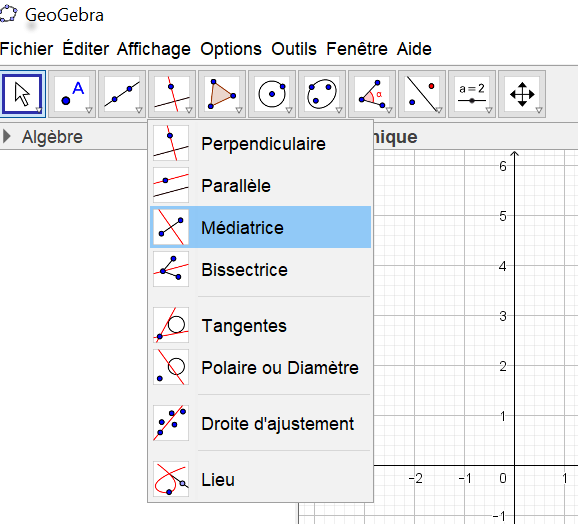Select the Line through two points tool

point(122,94)
